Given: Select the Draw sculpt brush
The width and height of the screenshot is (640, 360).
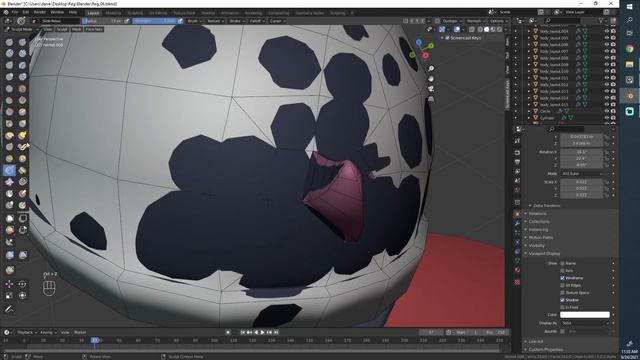Looking at the screenshot, I should (x=9, y=42).
